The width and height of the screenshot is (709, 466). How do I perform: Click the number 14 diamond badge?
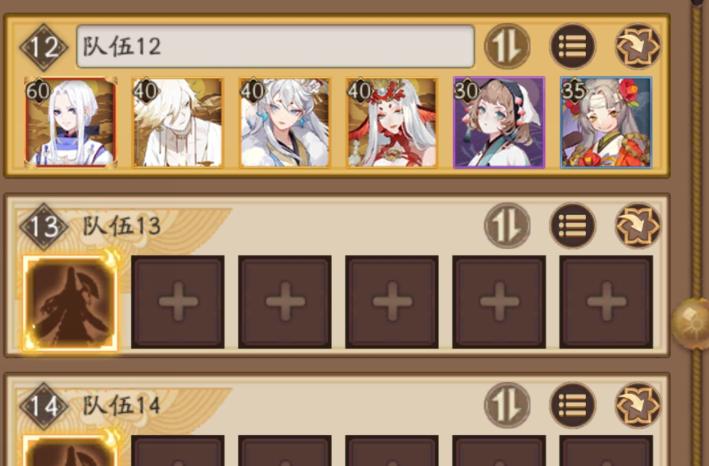44,406
